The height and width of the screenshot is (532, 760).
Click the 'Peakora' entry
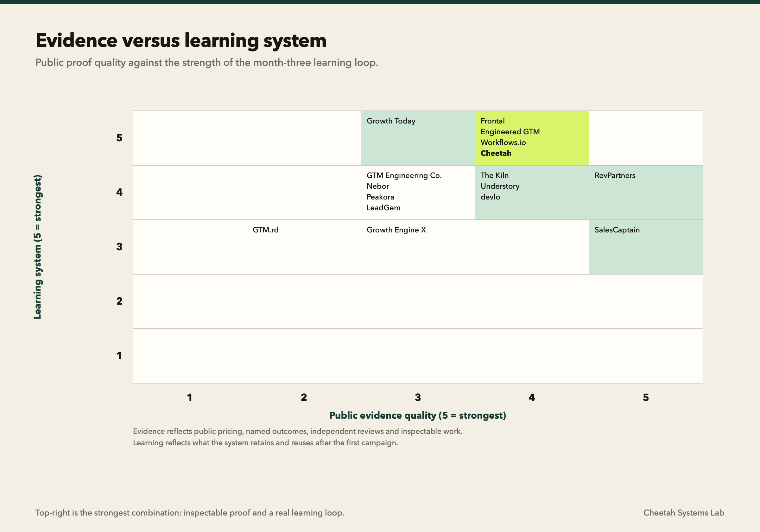380,197
